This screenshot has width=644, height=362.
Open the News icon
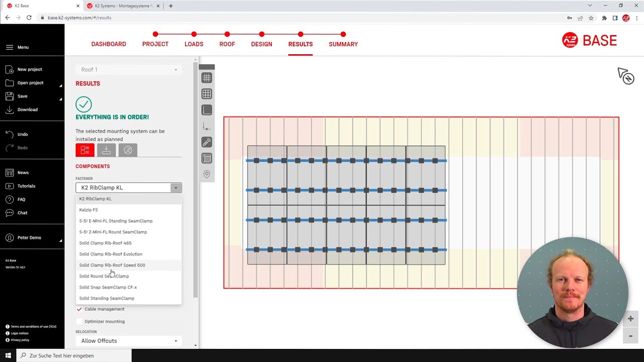[x=10, y=172]
